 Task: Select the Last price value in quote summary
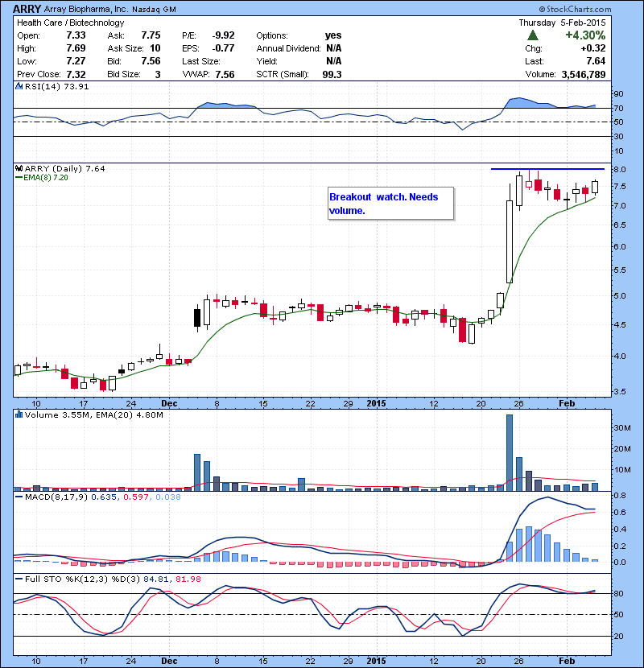596,61
